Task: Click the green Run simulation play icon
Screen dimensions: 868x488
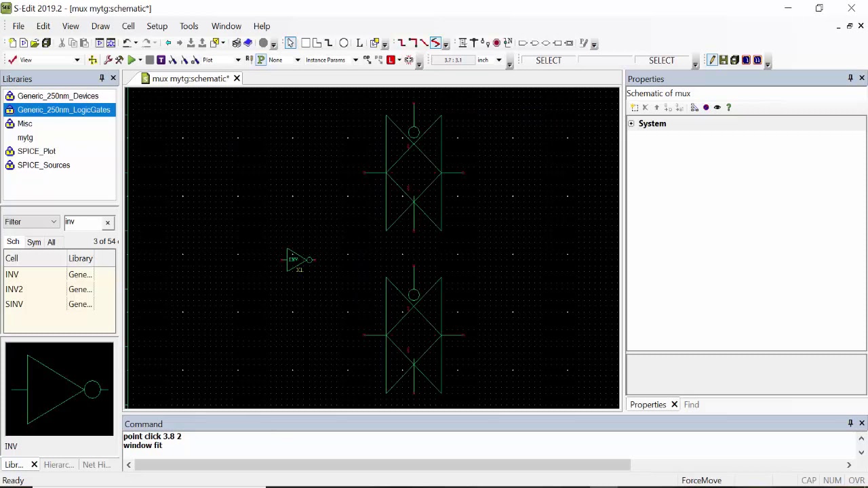Action: point(132,60)
